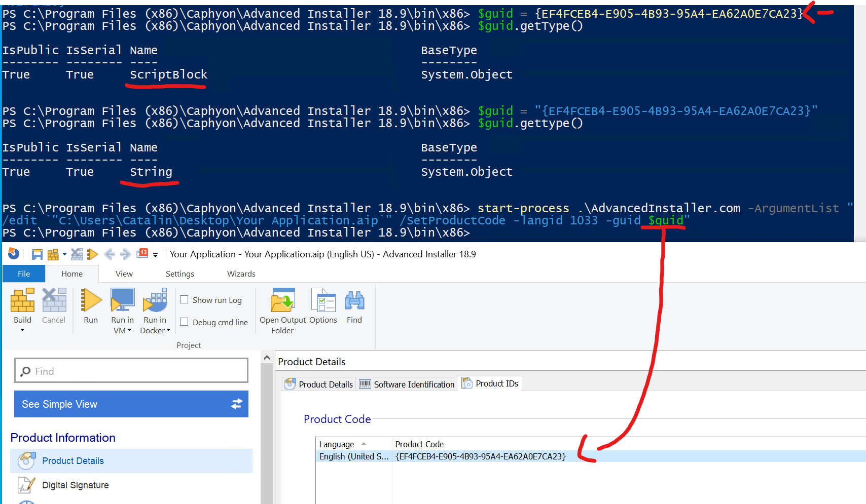Open the Options ribbon icon
This screenshot has width=866, height=504.
(x=323, y=300)
